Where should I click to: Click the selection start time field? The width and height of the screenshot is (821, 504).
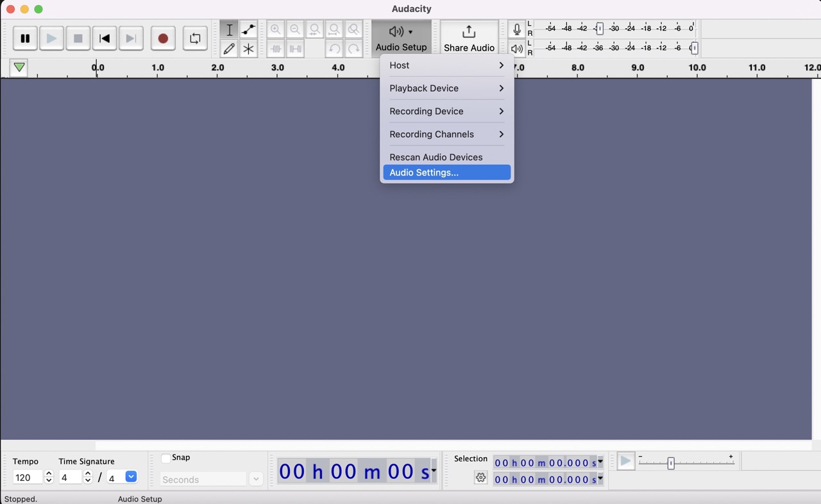(545, 462)
